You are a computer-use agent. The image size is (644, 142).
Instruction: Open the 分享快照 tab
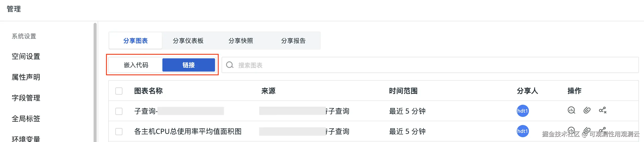coord(241,41)
